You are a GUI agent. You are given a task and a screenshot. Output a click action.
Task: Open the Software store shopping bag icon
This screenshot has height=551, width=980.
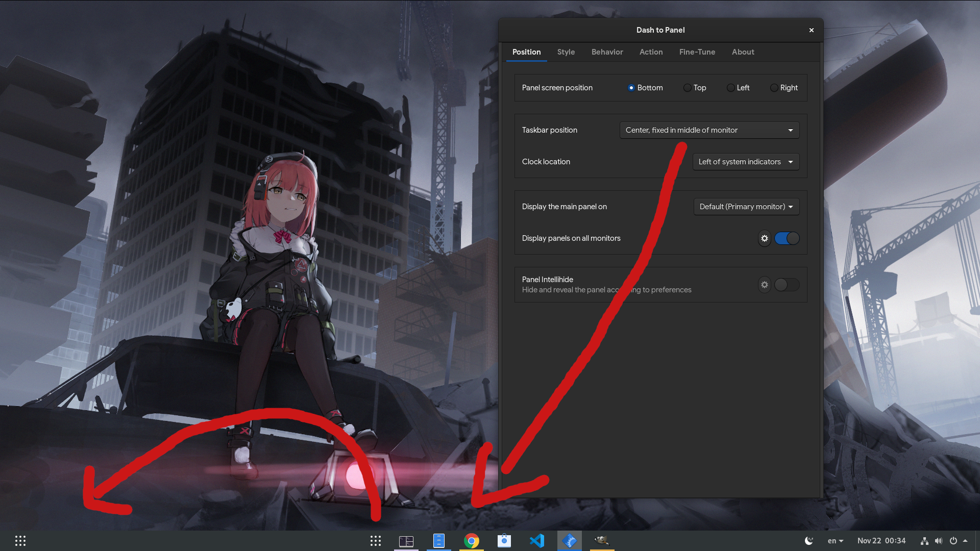click(504, 541)
